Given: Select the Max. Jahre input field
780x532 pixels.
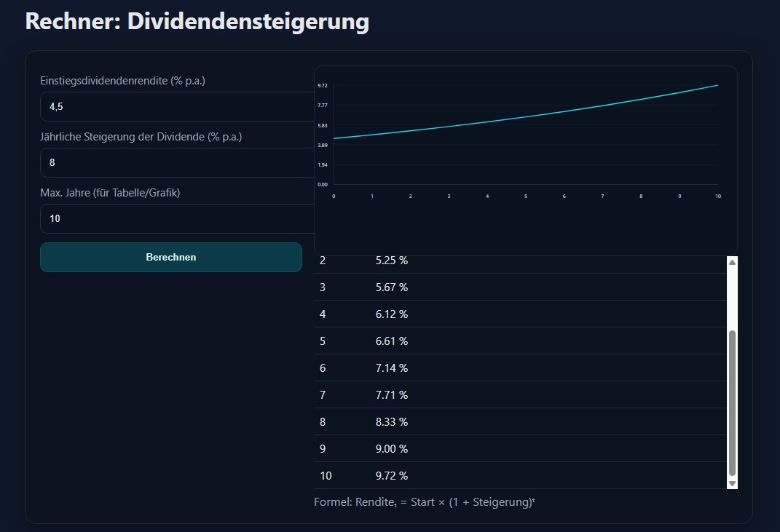Looking at the screenshot, I should (175, 218).
